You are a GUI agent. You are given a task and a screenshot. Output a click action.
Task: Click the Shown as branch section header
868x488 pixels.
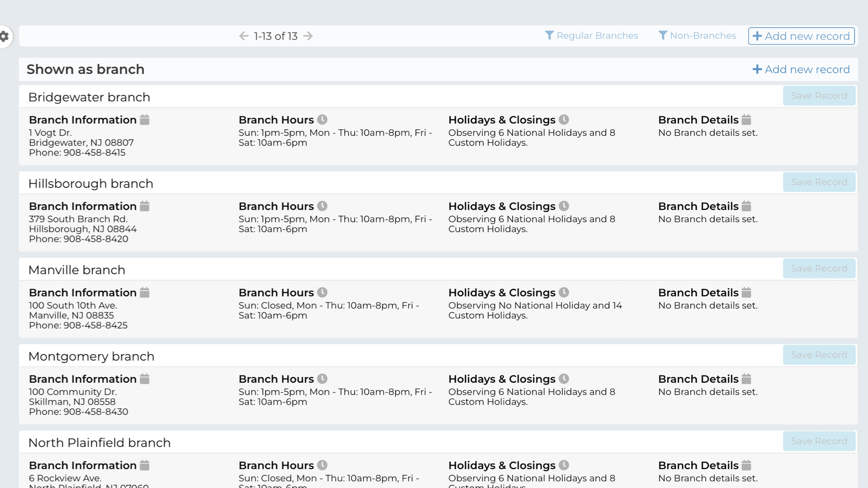click(85, 69)
